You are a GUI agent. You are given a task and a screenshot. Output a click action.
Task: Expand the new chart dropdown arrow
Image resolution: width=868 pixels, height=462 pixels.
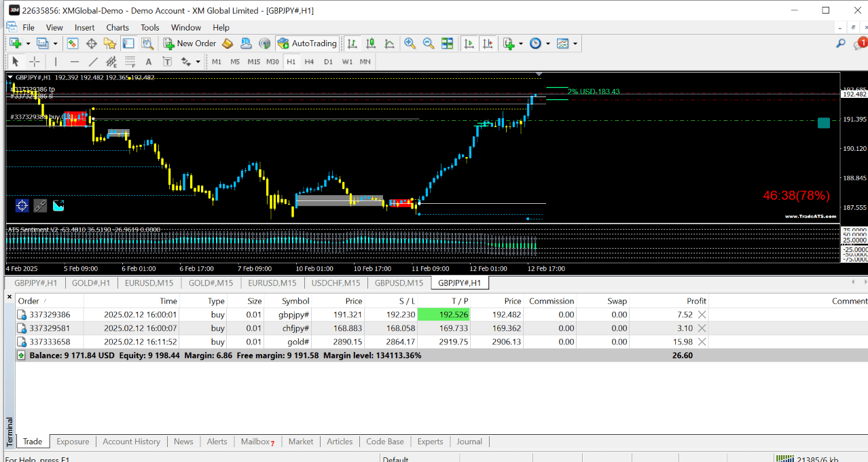[x=28, y=43]
